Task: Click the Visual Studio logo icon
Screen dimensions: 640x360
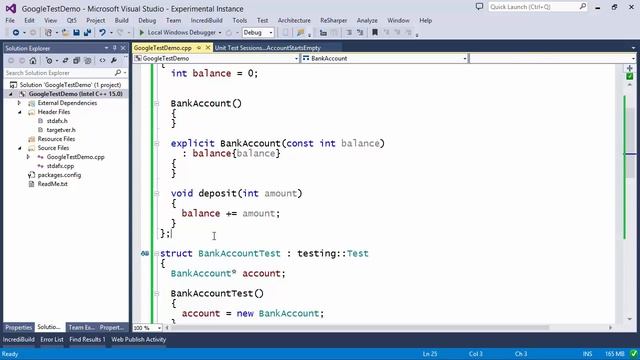Action: coord(11,8)
